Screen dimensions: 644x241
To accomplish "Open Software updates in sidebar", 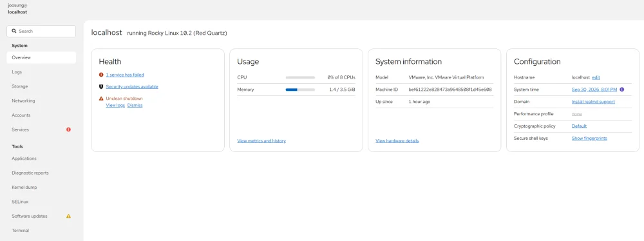I will pos(41,216).
